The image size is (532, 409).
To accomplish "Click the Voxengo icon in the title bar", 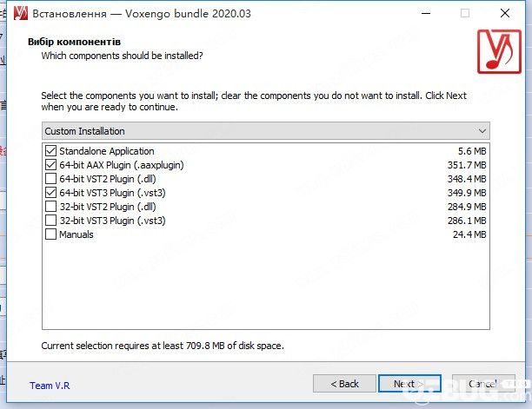I will 20,14.
